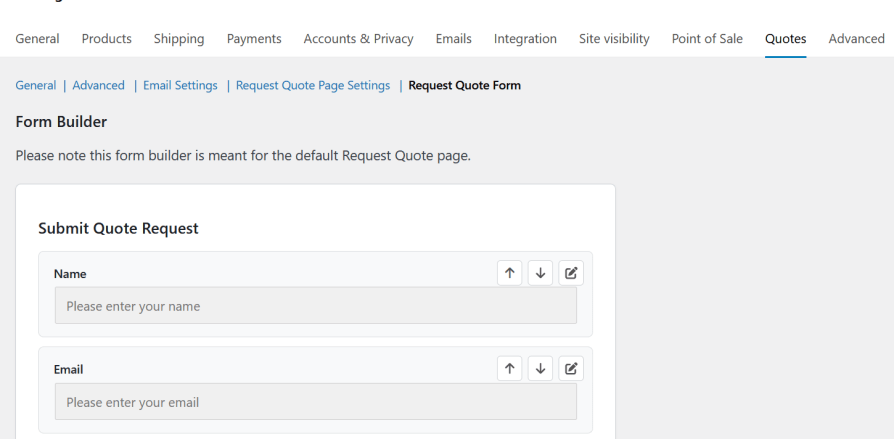The height and width of the screenshot is (439, 894).
Task: Click the Form Builder heading
Action: (x=61, y=122)
